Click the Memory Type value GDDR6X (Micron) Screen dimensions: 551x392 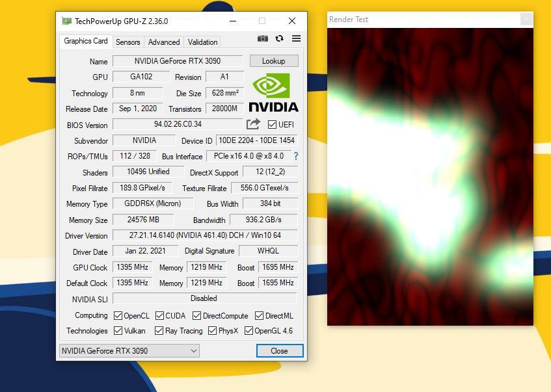[153, 203]
